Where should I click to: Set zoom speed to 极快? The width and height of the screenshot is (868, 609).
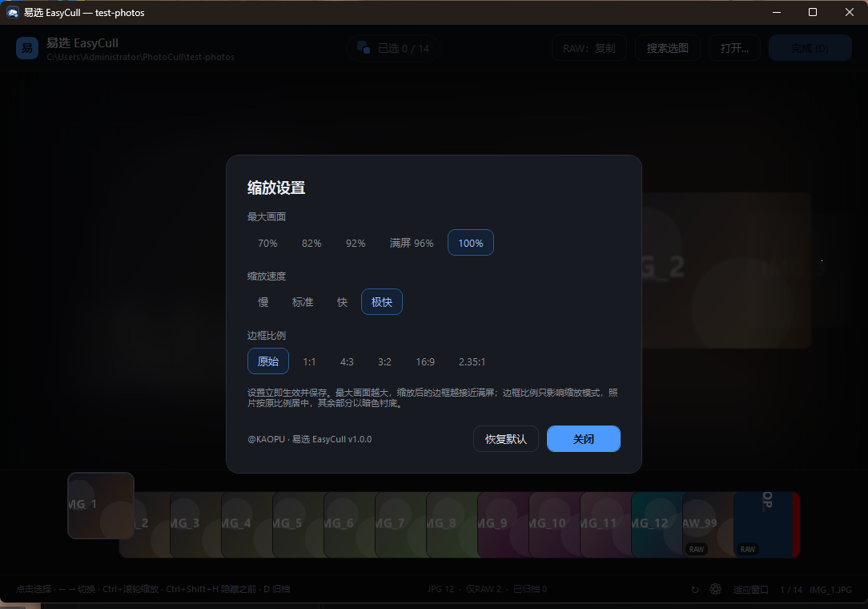point(382,302)
